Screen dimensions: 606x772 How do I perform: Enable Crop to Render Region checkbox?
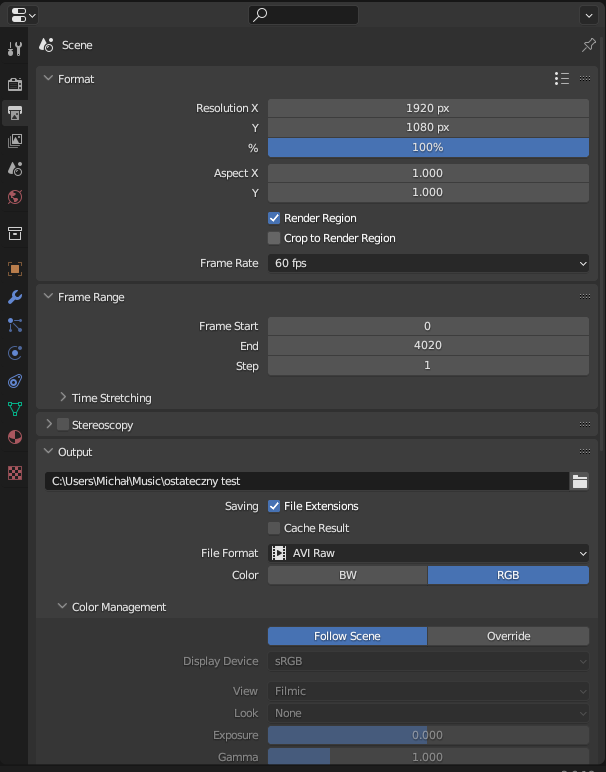click(274, 238)
